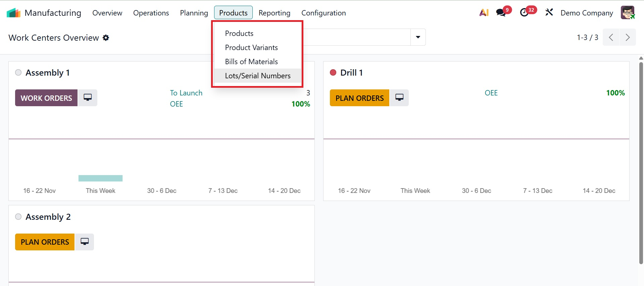Click the user avatar in the top bar
Image resolution: width=644 pixels, height=286 pixels.
627,13
